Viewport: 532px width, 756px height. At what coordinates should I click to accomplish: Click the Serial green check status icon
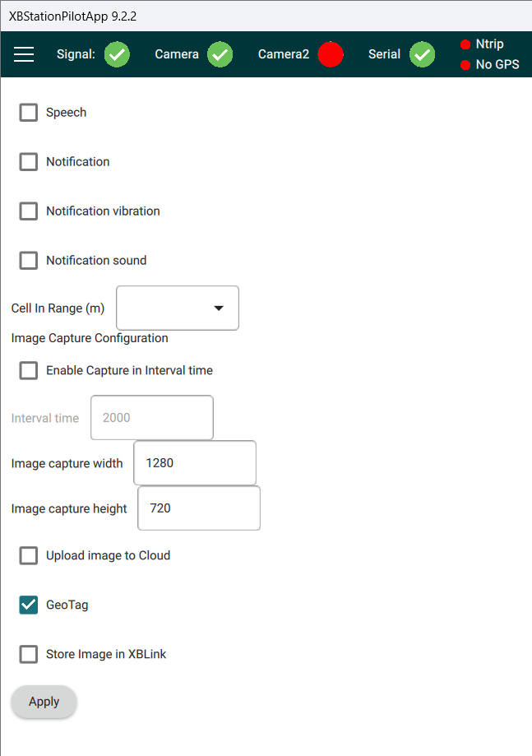coord(423,54)
